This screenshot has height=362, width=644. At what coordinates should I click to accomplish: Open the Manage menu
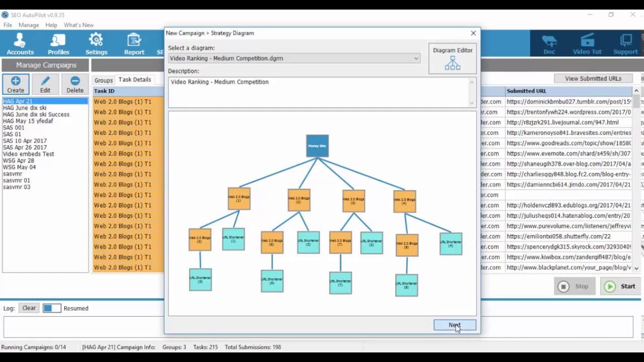pos(29,25)
